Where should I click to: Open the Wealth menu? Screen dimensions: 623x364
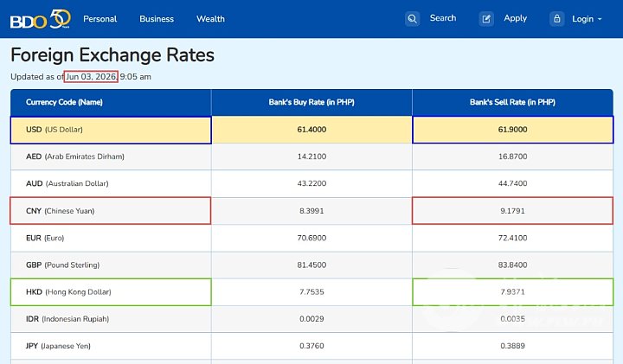click(x=210, y=19)
